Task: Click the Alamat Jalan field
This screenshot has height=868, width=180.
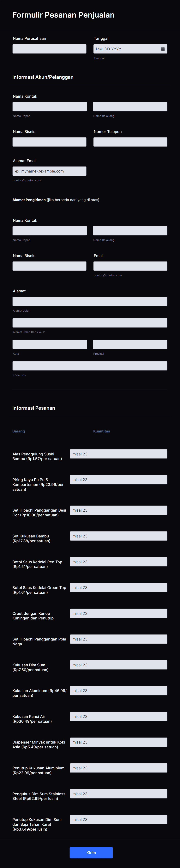Action: click(x=89, y=301)
